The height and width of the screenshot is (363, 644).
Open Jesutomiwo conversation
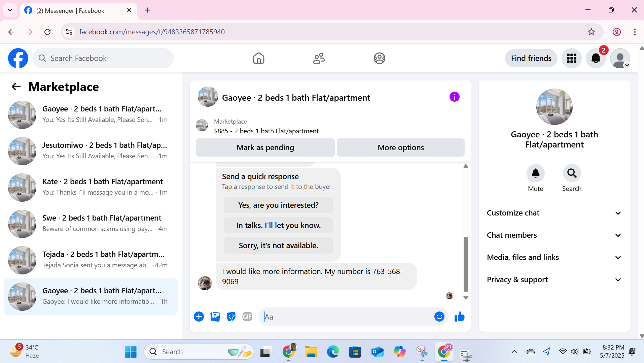pos(91,151)
